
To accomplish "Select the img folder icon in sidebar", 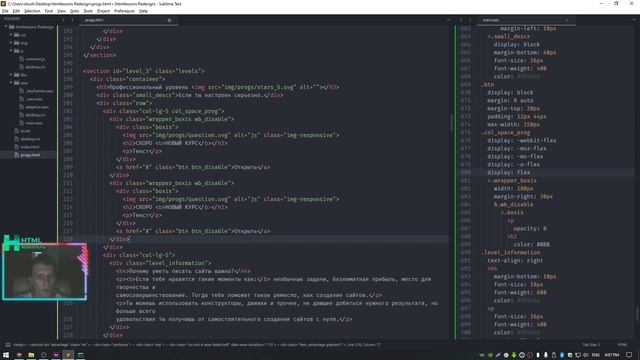I will (x=17, y=43).
